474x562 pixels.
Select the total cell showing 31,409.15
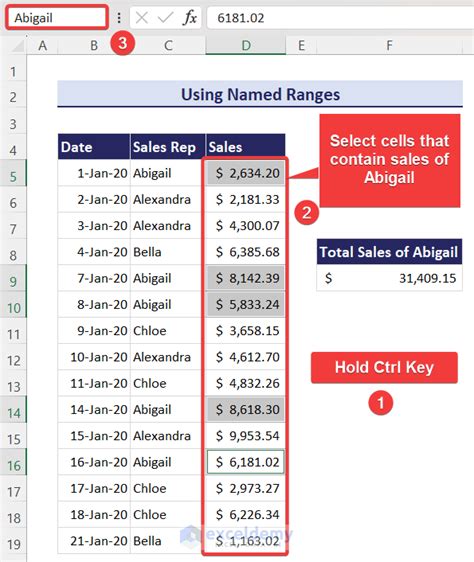[x=389, y=278]
